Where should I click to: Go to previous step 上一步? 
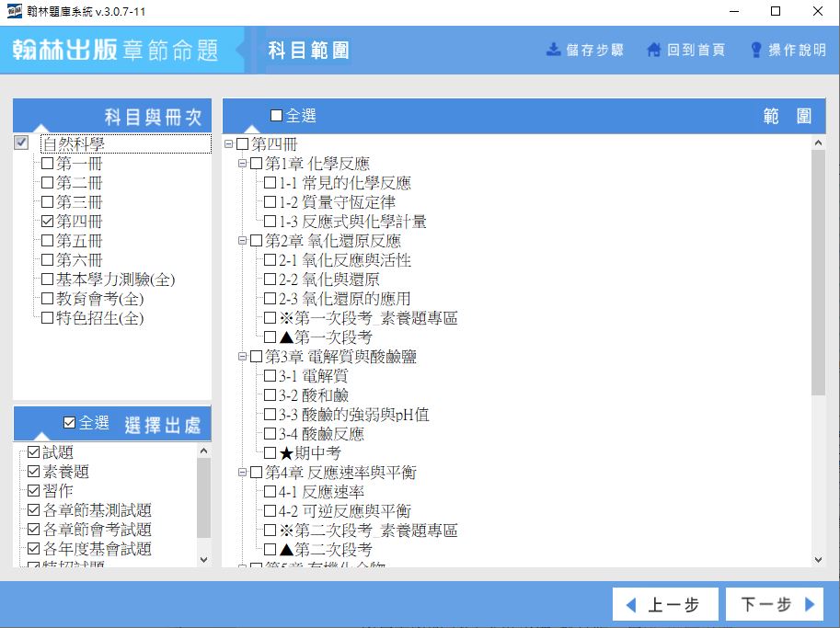pos(665,604)
